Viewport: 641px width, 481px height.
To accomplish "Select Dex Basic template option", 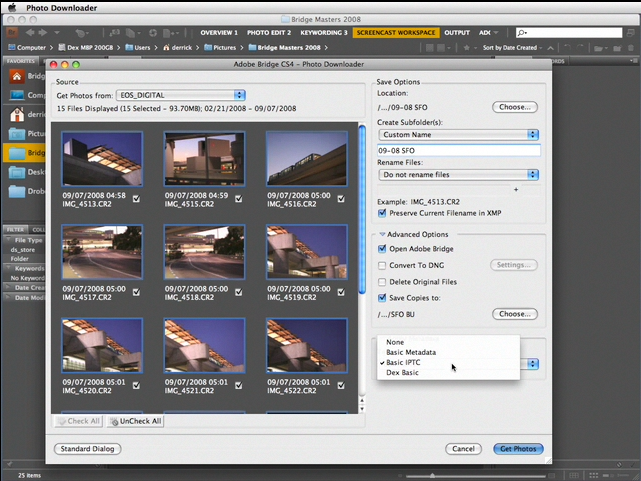I will (x=448, y=373).
